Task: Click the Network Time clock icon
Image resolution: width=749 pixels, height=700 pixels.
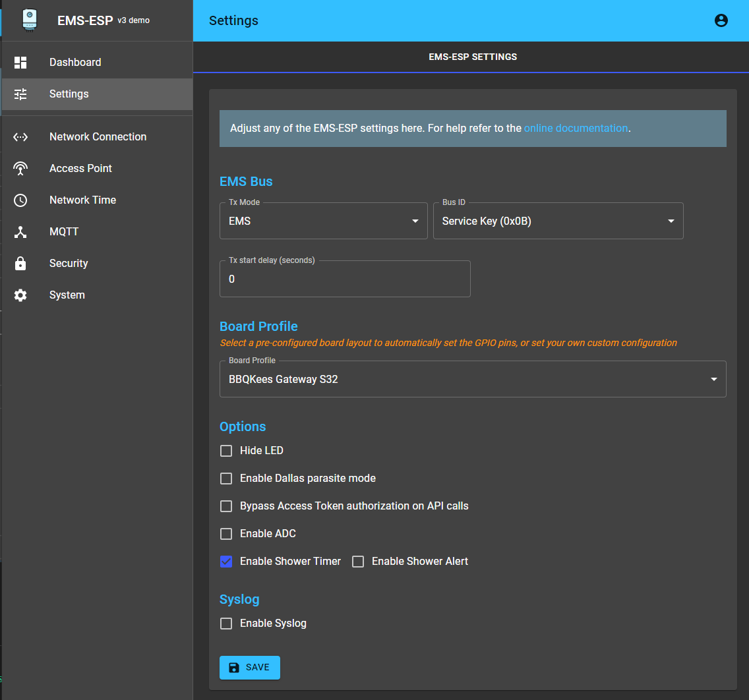Action: tap(20, 200)
